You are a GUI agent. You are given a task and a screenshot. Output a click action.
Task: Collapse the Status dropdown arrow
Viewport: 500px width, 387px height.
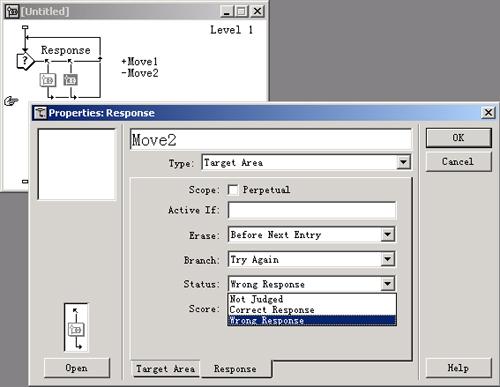387,284
